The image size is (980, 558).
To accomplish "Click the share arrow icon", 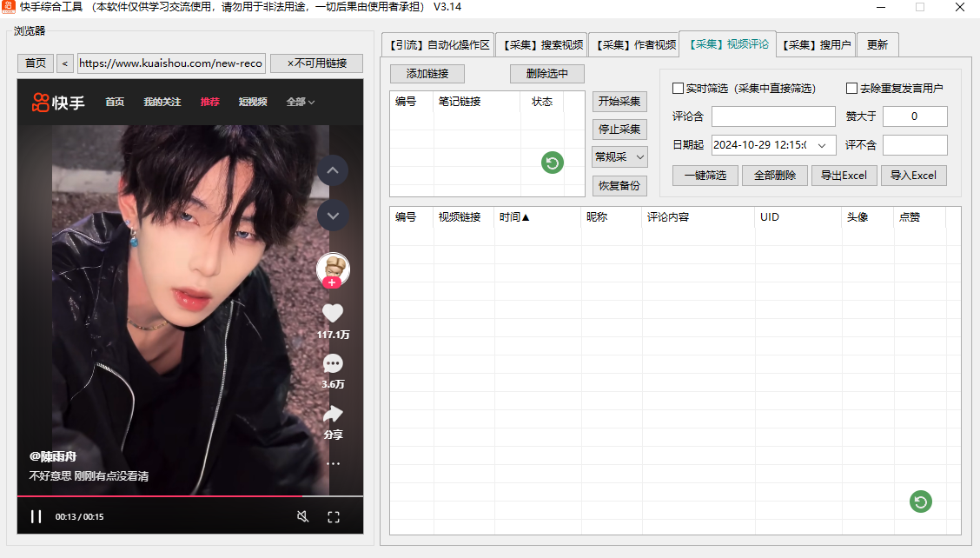I will coord(333,414).
